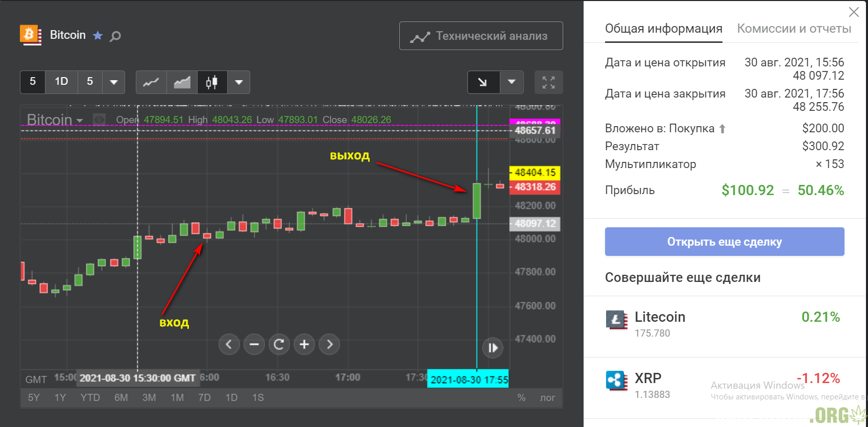This screenshot has height=427, width=868.
Task: Click the red 48318.26 price label
Action: pos(535,187)
